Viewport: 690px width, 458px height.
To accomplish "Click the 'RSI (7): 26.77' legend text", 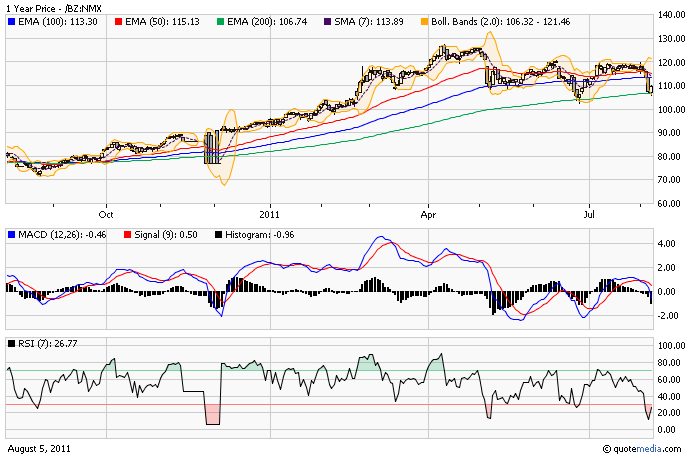I will click(48, 344).
